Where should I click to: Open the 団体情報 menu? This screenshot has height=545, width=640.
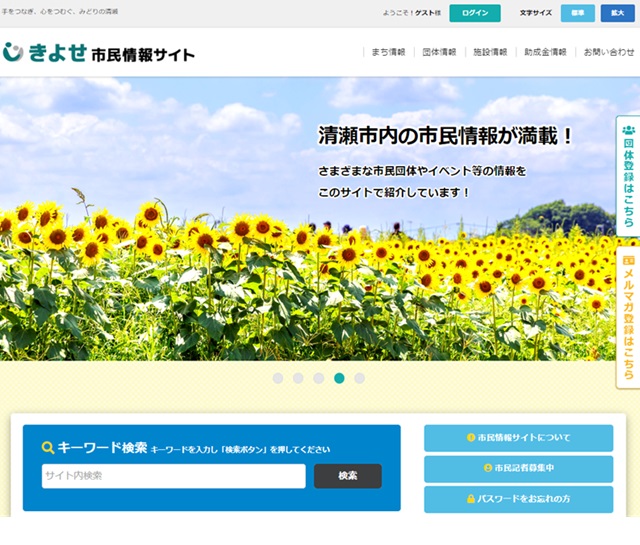(439, 52)
